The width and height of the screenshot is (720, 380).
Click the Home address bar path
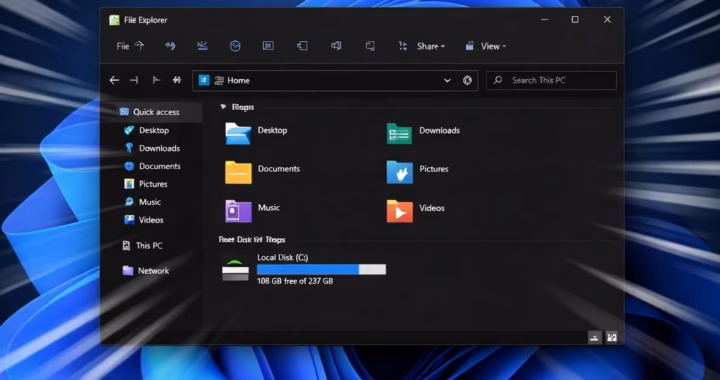point(238,81)
